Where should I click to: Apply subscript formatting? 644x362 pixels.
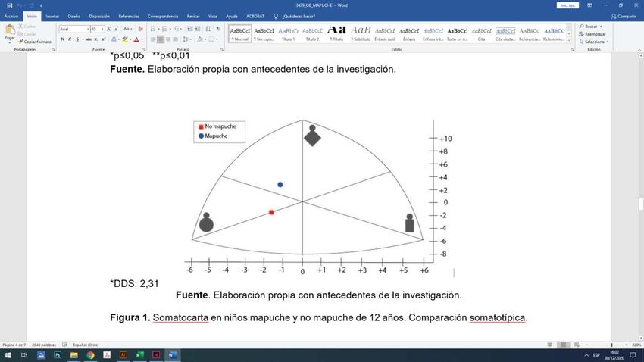pyautogui.click(x=95, y=39)
